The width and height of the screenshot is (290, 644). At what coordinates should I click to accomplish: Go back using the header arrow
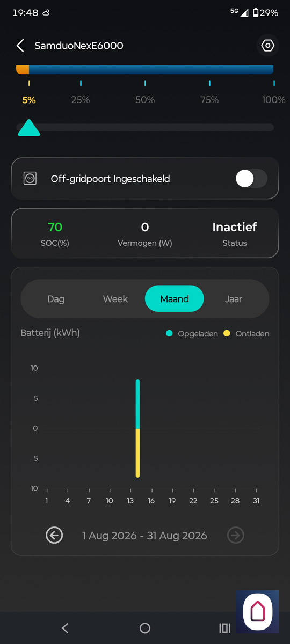(x=20, y=46)
